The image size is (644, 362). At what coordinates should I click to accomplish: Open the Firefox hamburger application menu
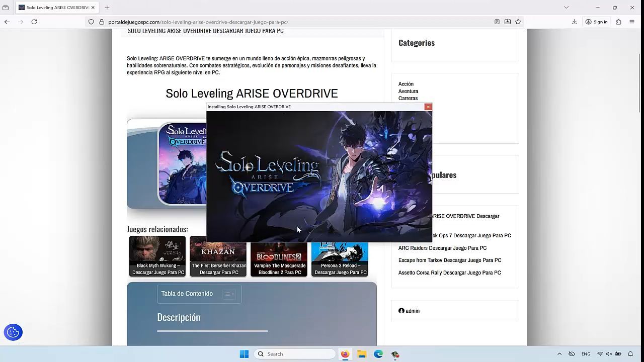(x=632, y=22)
